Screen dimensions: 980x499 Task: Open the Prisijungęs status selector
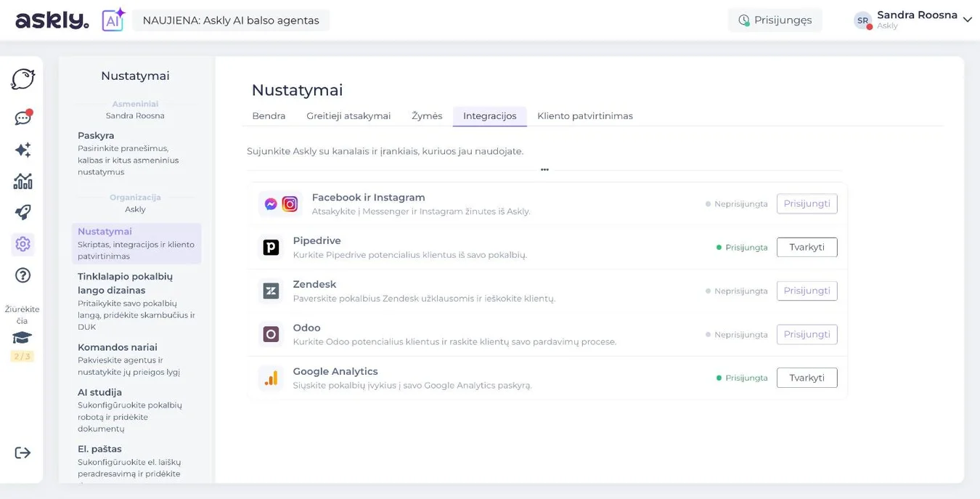(x=775, y=20)
